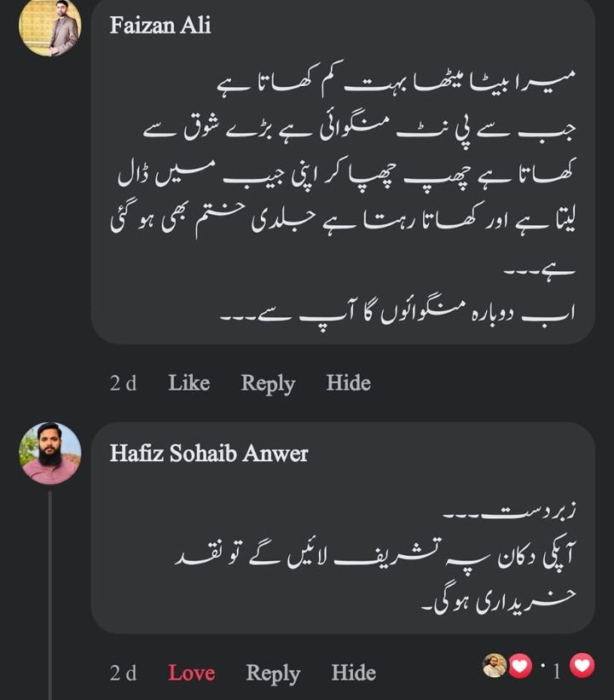
Task: Open the Faizan Ali name link
Action: 160,26
